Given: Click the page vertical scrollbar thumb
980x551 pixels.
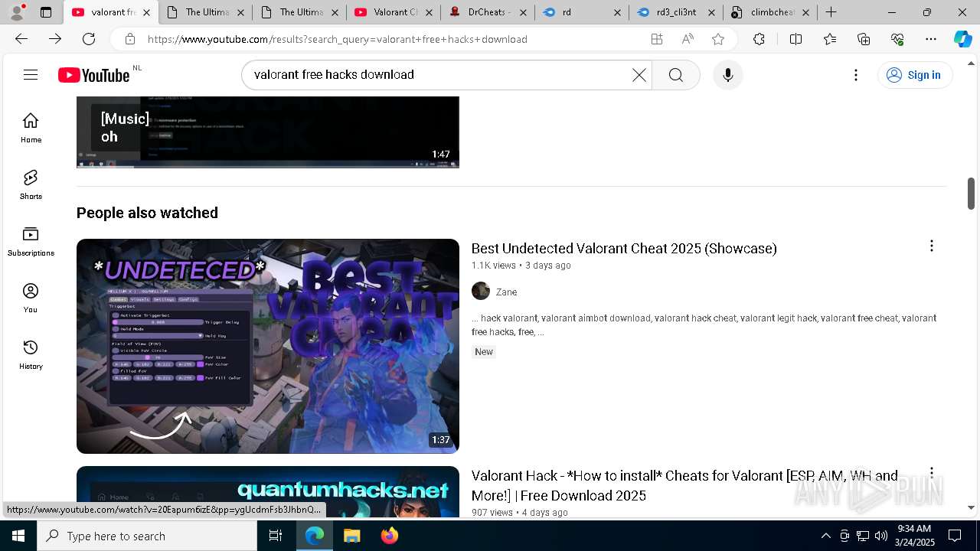Looking at the screenshot, I should [x=971, y=193].
